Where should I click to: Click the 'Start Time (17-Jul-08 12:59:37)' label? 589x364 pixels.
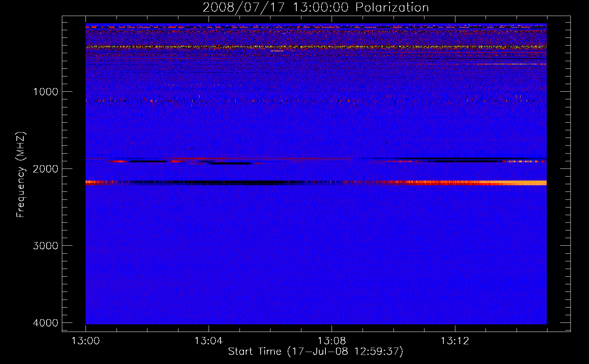(x=316, y=352)
